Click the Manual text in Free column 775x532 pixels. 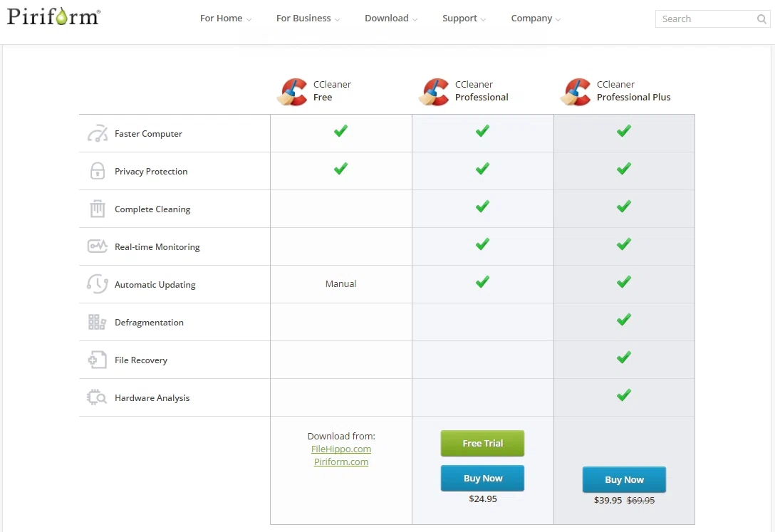coord(341,283)
